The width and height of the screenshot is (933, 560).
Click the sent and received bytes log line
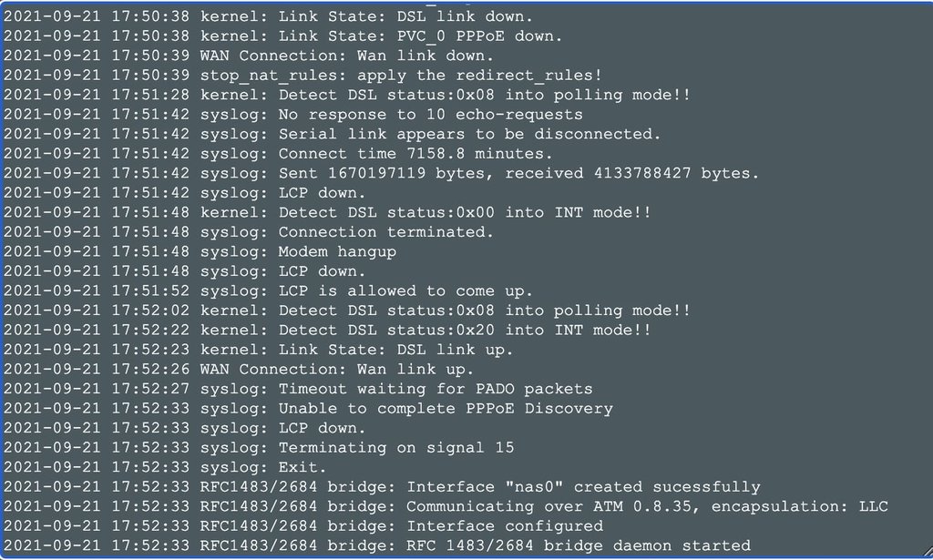pyautogui.click(x=381, y=173)
